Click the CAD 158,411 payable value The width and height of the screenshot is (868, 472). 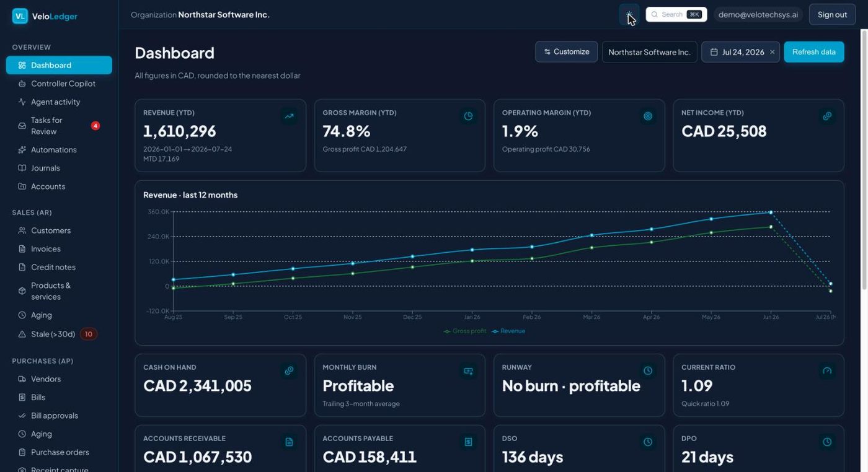tap(370, 457)
